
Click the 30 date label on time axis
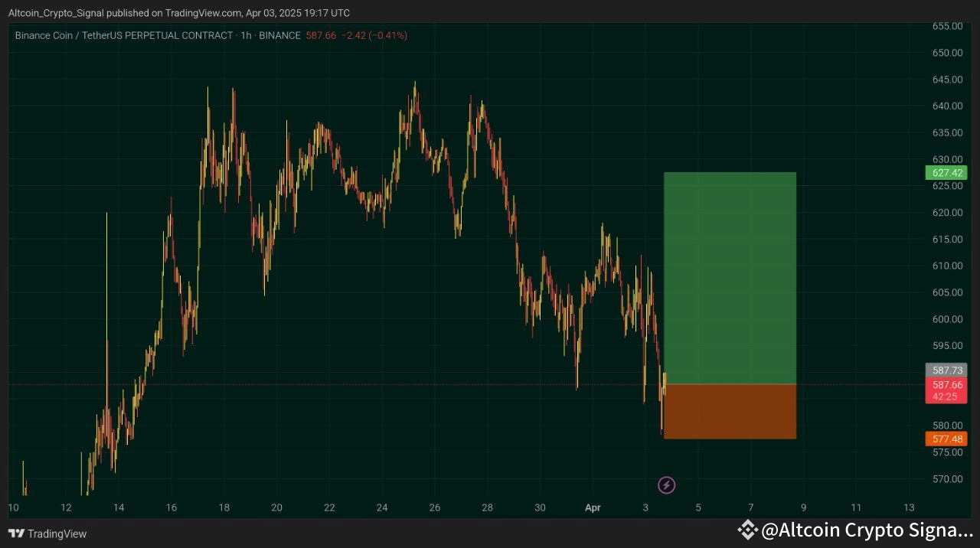coord(540,507)
